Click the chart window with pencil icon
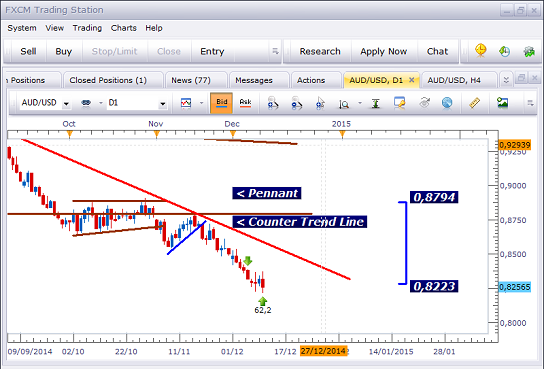The width and height of the screenshot is (544, 369). [x=400, y=103]
